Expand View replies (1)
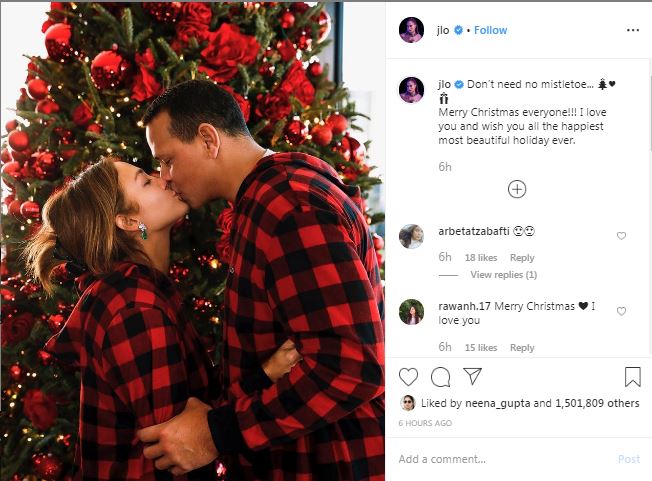652x481 pixels. (x=503, y=275)
